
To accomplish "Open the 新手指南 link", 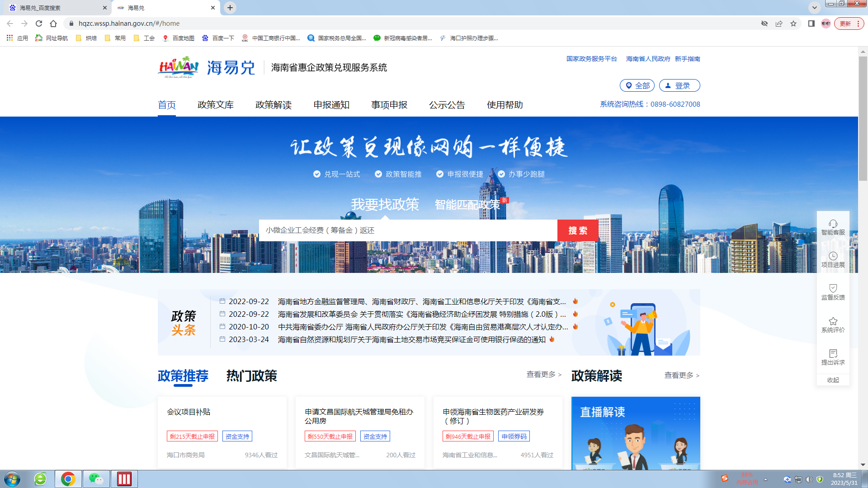I will point(687,59).
